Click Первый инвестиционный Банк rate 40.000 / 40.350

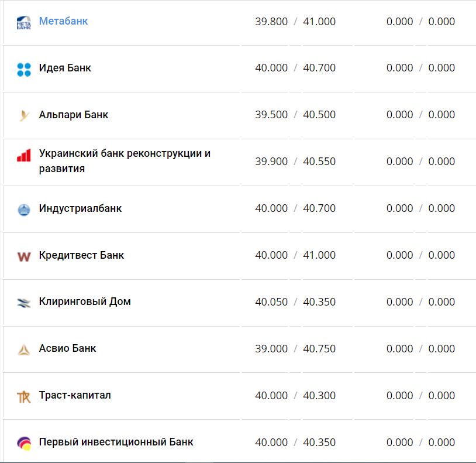pyautogui.click(x=295, y=443)
